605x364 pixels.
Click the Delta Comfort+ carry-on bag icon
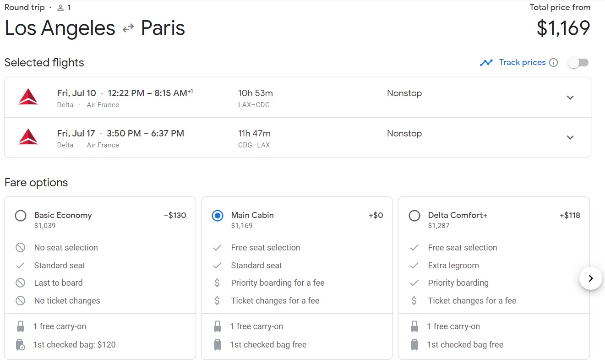click(414, 326)
